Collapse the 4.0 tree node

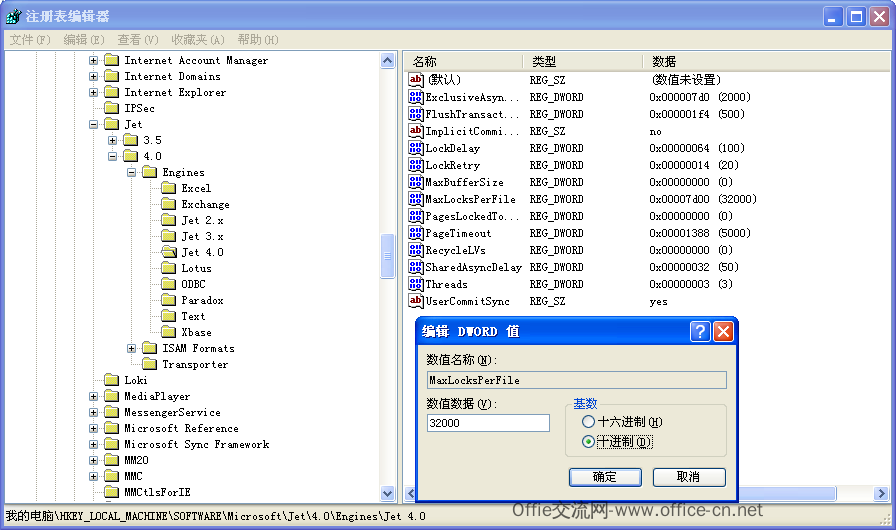point(113,156)
